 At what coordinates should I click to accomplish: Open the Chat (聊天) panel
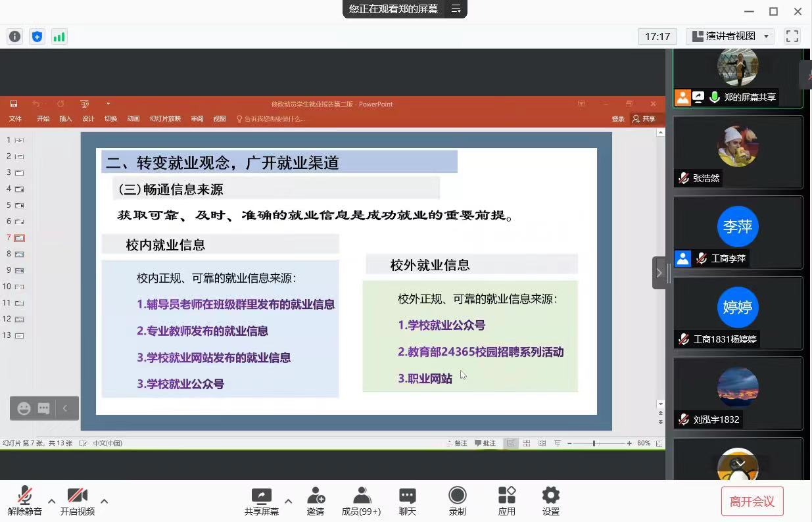(408, 501)
